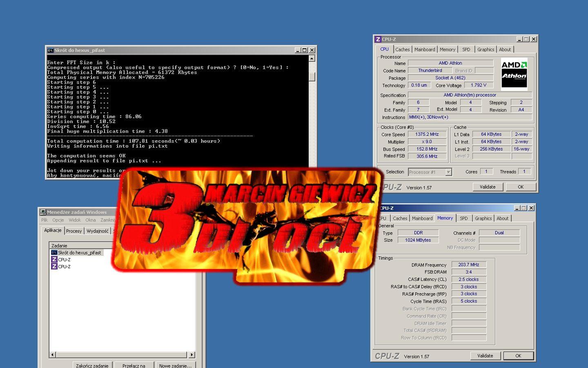Screen dimensions: 588x368
Task: Click the Rated FSB 305.6 MHz value
Action: point(427,156)
